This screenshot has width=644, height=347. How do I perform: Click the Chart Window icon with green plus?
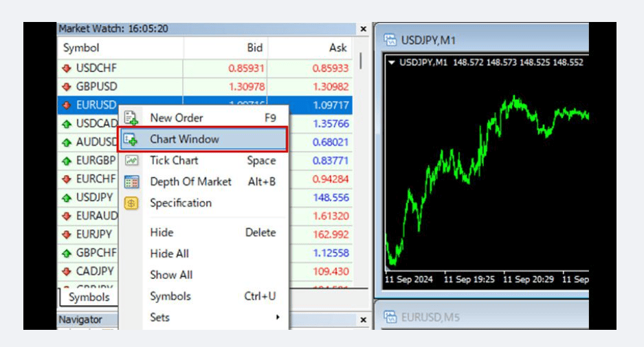(x=131, y=139)
